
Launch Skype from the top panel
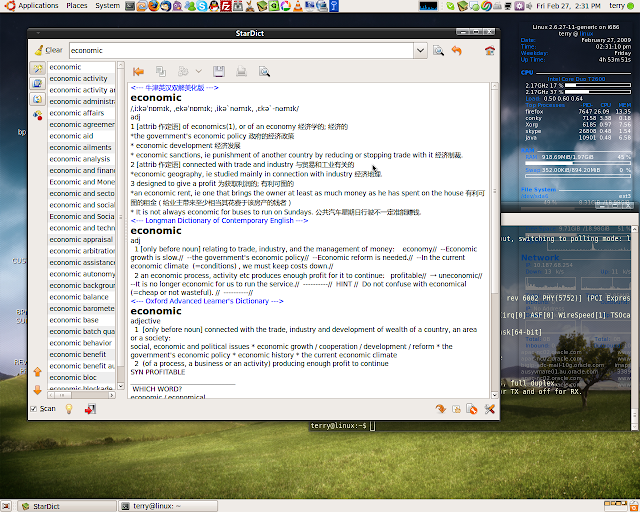(202, 6)
